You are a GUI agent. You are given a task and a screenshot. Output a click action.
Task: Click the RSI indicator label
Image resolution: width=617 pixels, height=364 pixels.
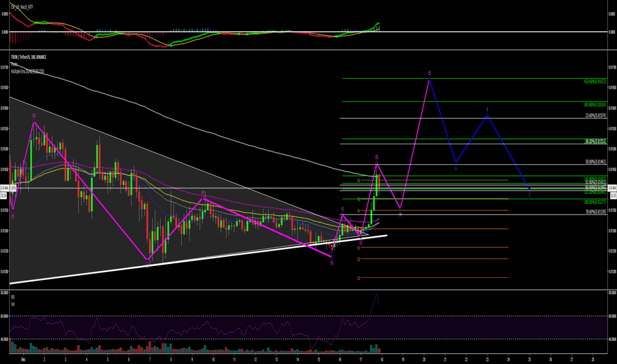[x=13, y=297]
